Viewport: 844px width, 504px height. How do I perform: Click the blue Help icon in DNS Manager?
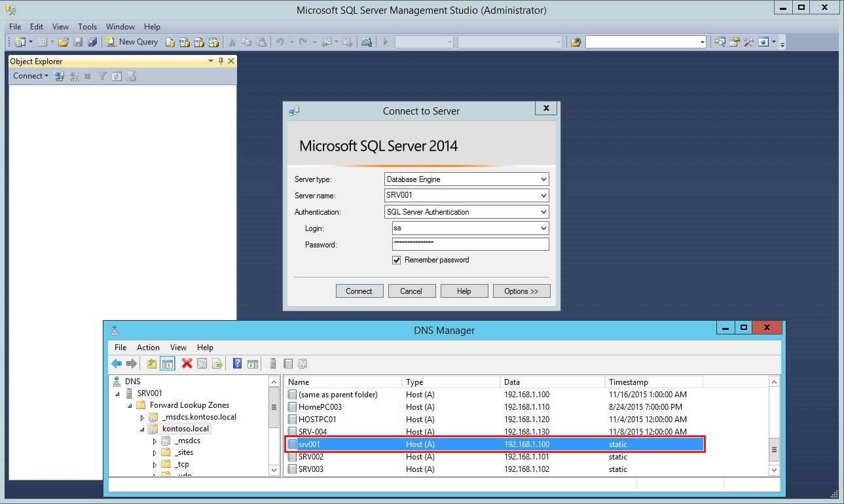tap(238, 363)
